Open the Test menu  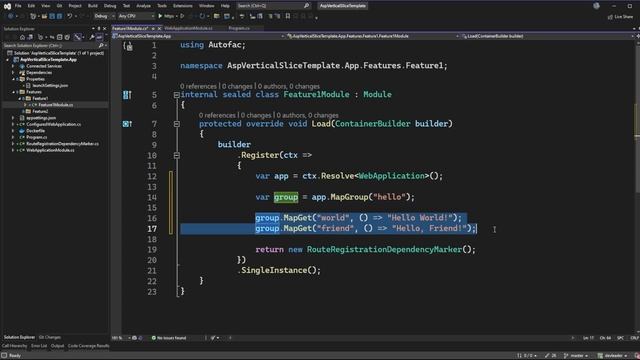[127, 6]
